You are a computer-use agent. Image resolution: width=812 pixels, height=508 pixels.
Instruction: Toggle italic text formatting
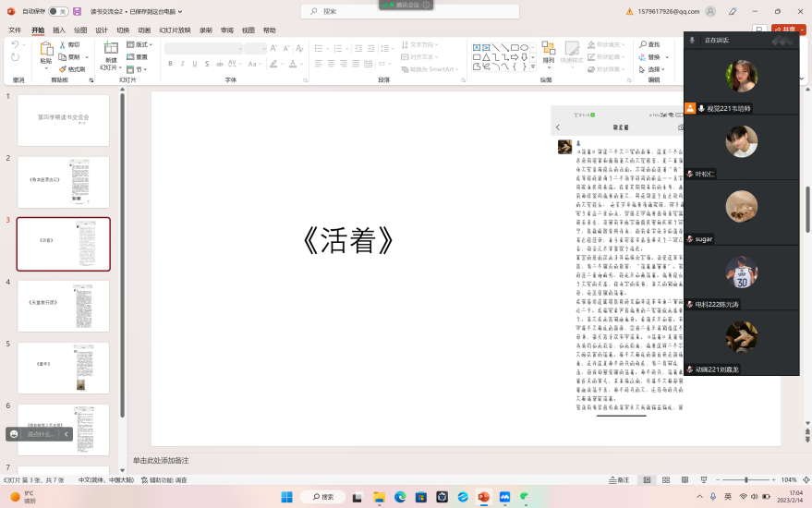(x=182, y=64)
